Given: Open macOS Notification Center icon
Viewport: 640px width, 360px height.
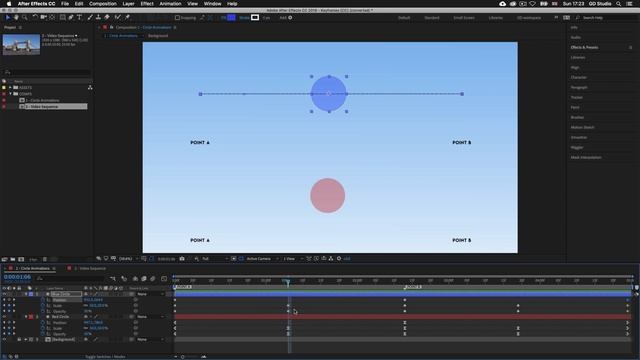Looking at the screenshot, I should 630,4.
